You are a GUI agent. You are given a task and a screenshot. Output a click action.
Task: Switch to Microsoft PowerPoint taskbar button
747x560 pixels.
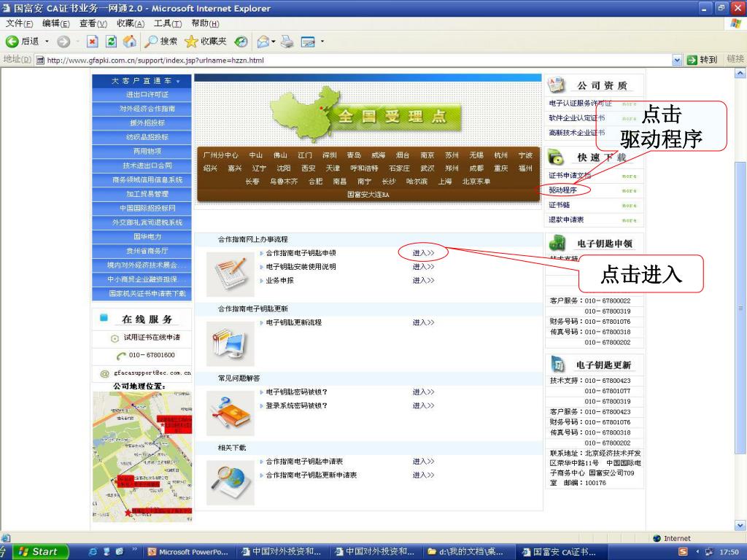pyautogui.click(x=189, y=551)
